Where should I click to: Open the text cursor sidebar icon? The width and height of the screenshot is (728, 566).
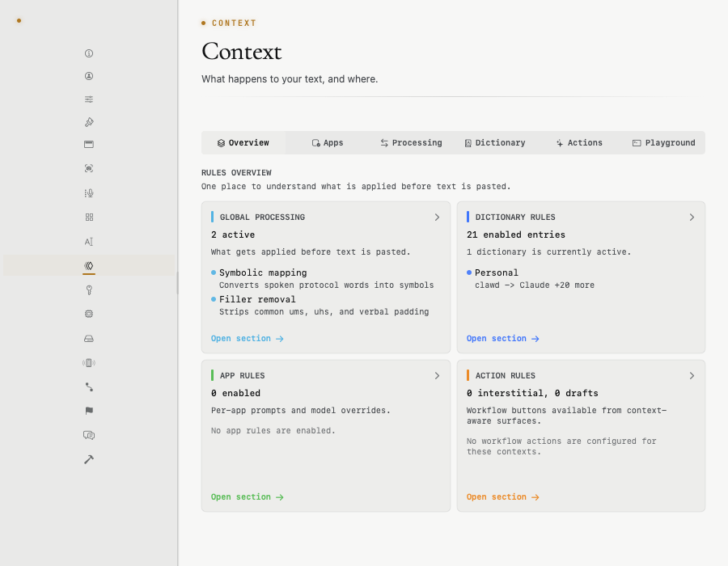coord(89,242)
